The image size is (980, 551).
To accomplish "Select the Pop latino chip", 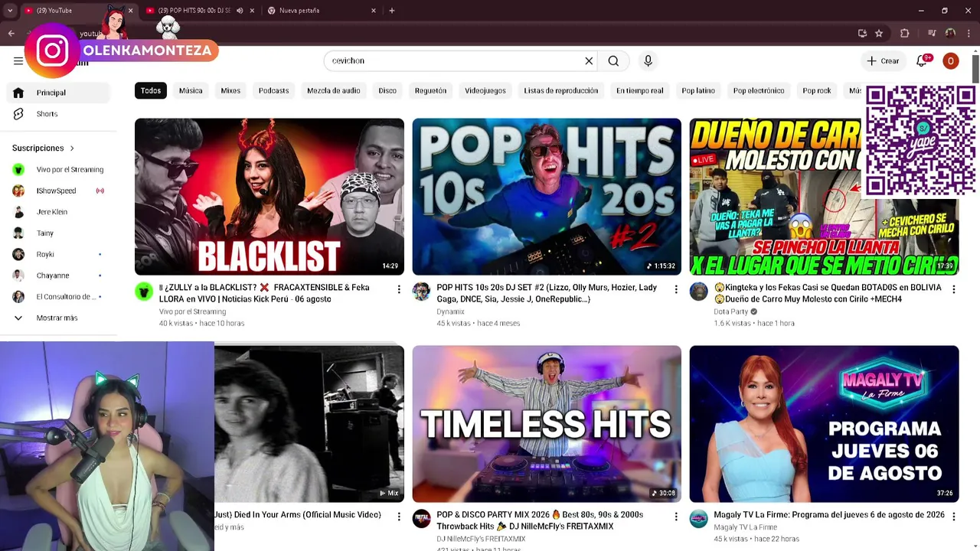I will tap(698, 90).
